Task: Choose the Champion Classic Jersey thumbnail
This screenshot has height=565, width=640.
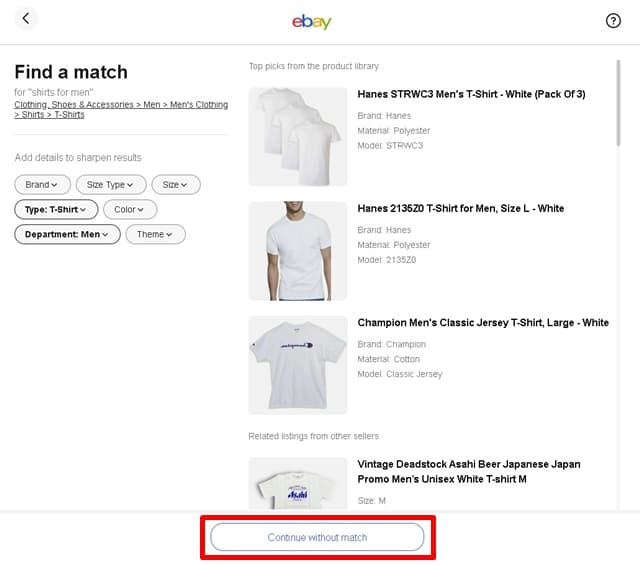Action: pos(297,365)
